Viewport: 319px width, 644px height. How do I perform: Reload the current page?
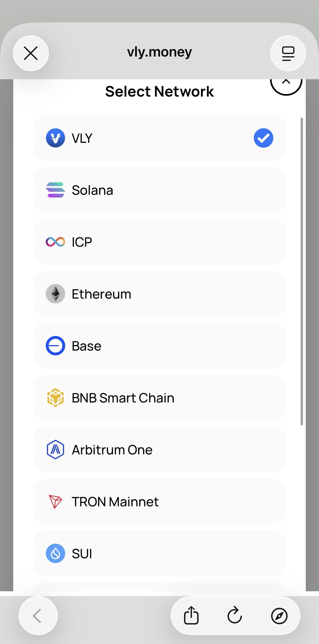coord(235,615)
